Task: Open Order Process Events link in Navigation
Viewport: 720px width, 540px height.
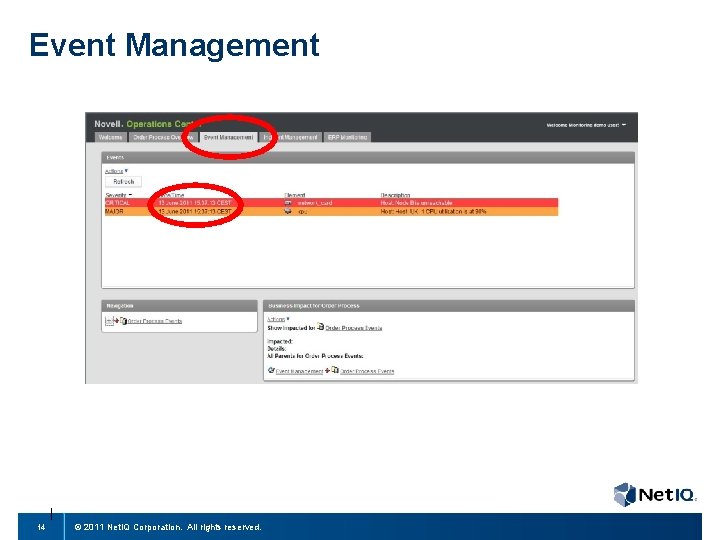Action: point(155,321)
